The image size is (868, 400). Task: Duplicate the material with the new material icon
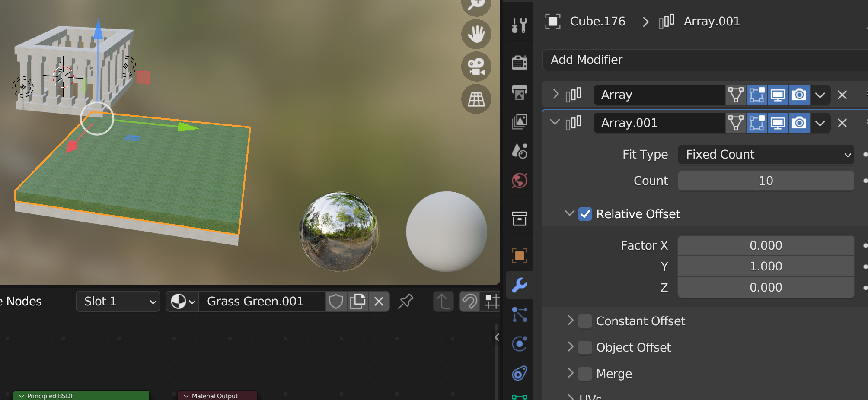click(x=357, y=301)
